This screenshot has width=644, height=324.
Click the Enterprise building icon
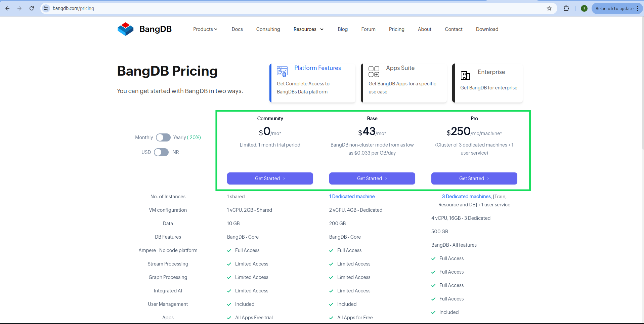(x=466, y=76)
